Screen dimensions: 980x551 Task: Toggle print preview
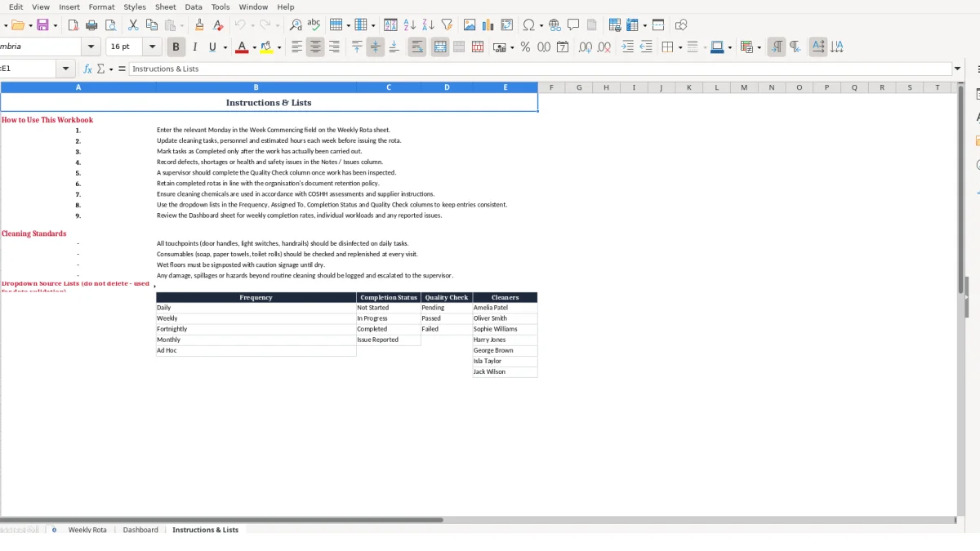110,25
